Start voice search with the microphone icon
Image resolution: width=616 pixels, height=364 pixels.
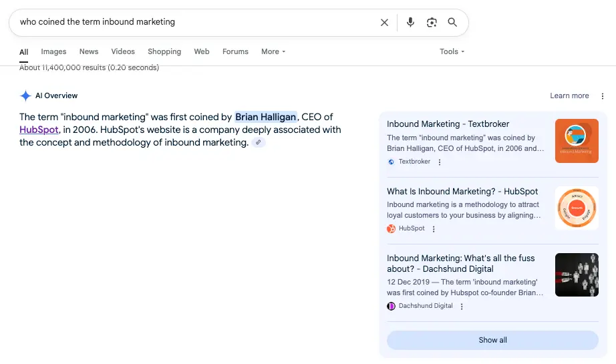(x=410, y=23)
